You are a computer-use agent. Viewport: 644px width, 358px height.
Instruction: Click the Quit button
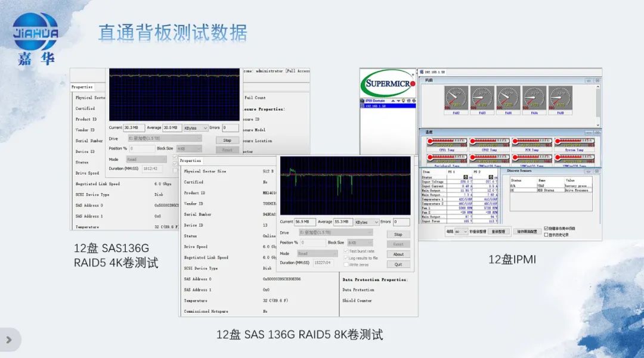398,264
